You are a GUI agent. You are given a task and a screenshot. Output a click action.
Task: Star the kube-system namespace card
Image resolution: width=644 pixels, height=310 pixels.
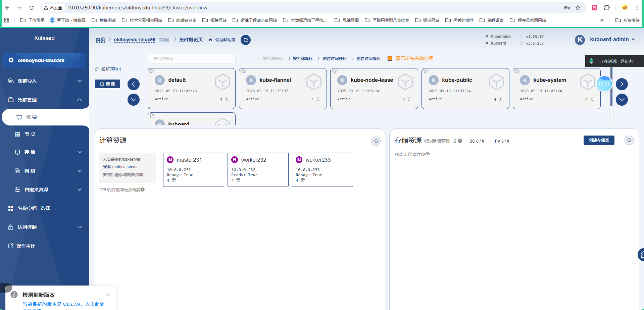(517, 71)
